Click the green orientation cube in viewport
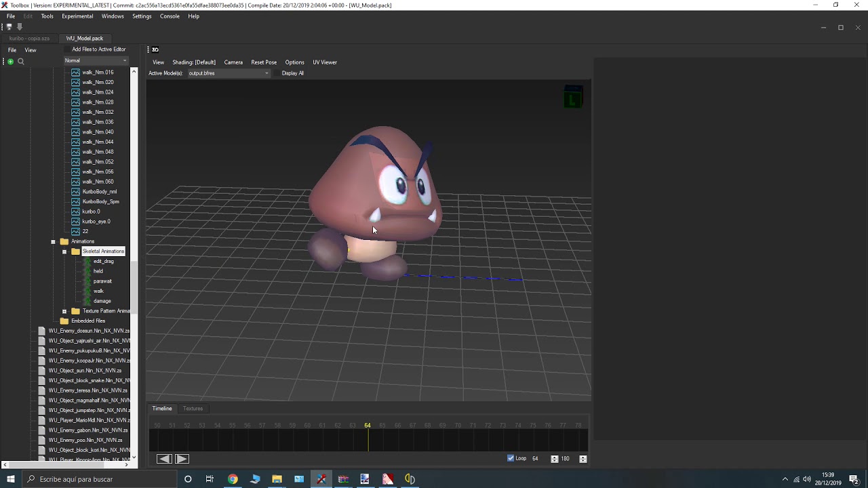Viewport: 868px width, 488px height. [x=573, y=98]
